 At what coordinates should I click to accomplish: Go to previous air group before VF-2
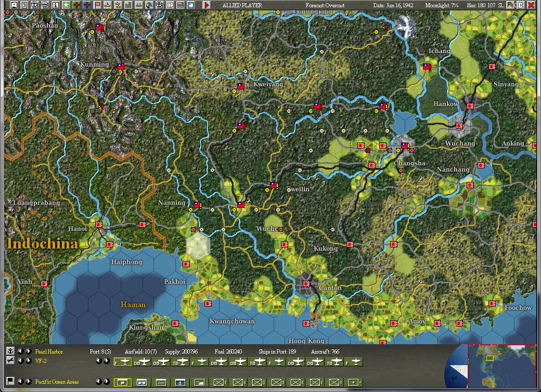point(21,361)
